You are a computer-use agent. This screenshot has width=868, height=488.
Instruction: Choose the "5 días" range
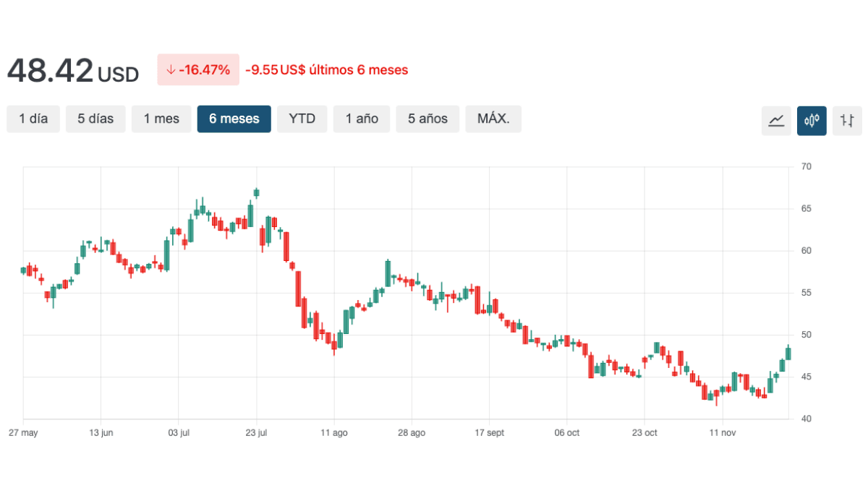[95, 119]
